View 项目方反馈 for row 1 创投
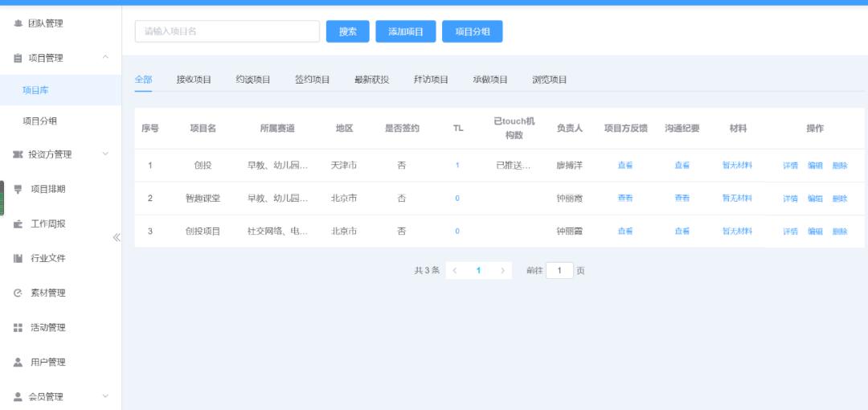868x410 pixels. click(x=625, y=165)
